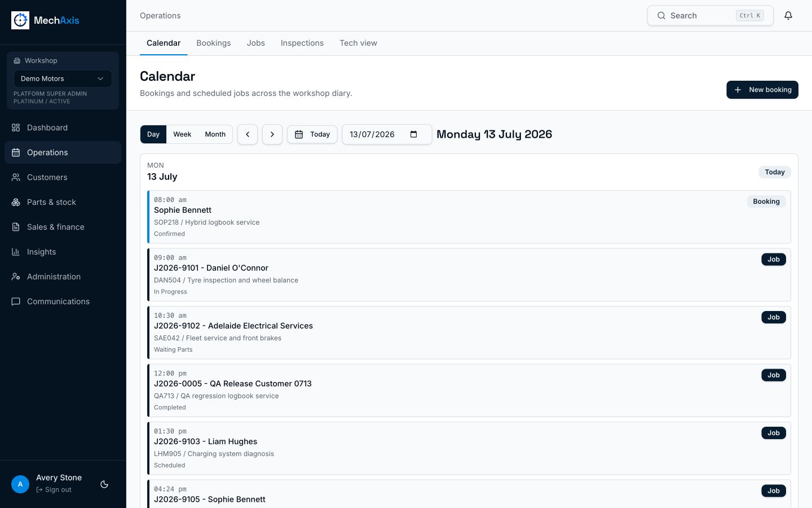
Task: Click Job badge on J2026-0005 row
Action: (x=774, y=375)
